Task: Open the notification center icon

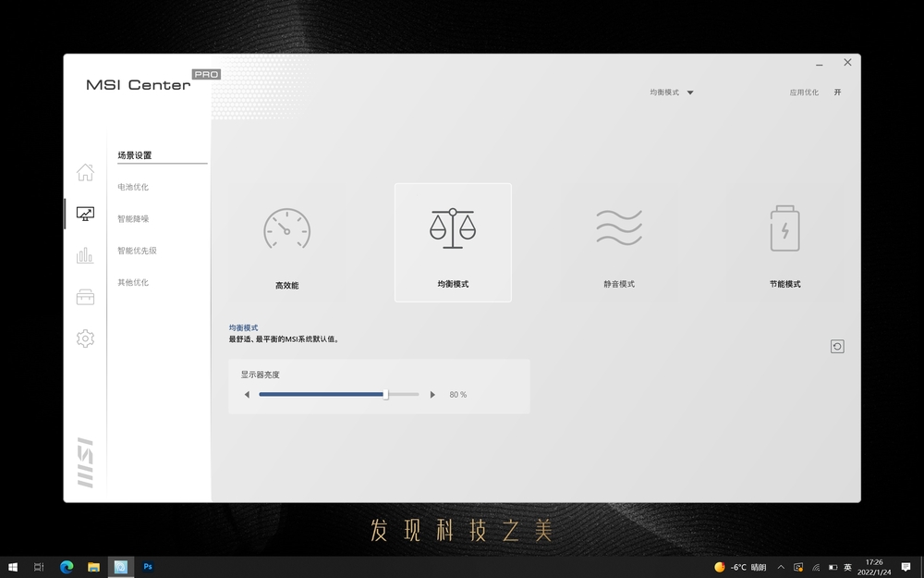Action: tap(906, 568)
